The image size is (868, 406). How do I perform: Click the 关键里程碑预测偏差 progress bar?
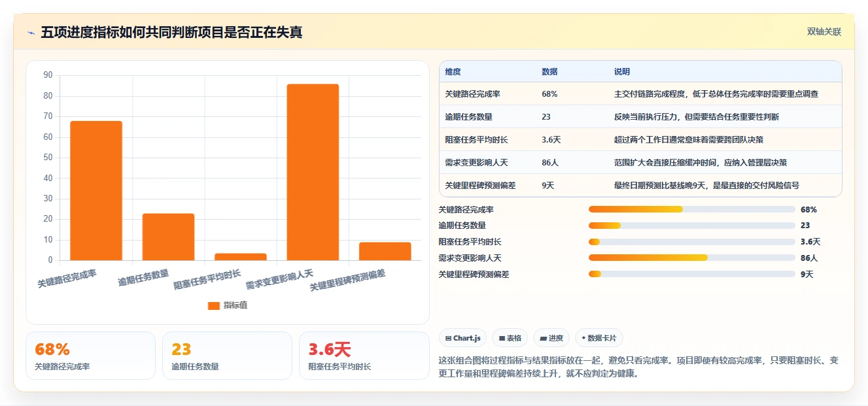692,274
